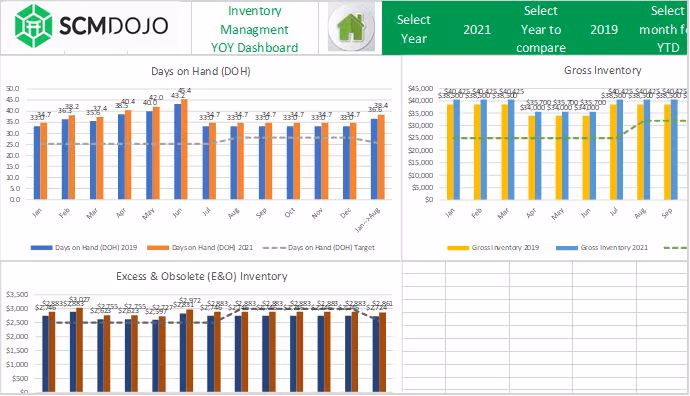Click the green house Home icon
The height and width of the screenshot is (396, 690).
coord(351,27)
